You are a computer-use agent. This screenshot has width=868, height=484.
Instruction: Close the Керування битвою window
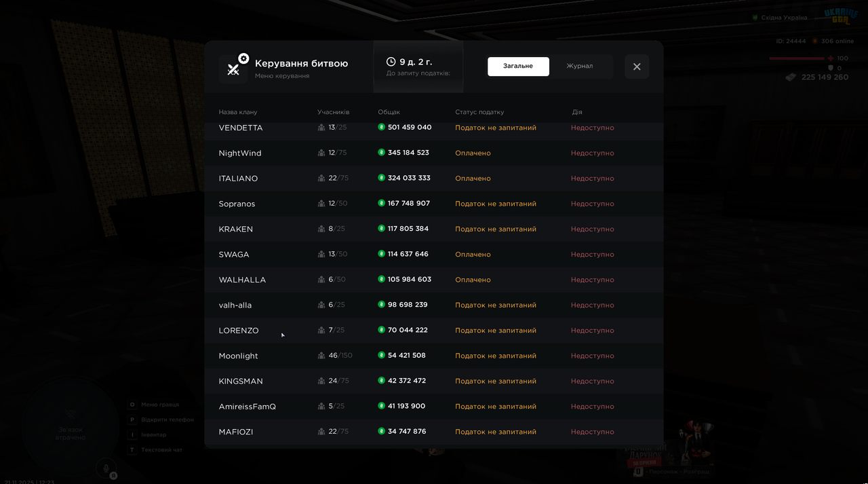click(x=637, y=67)
